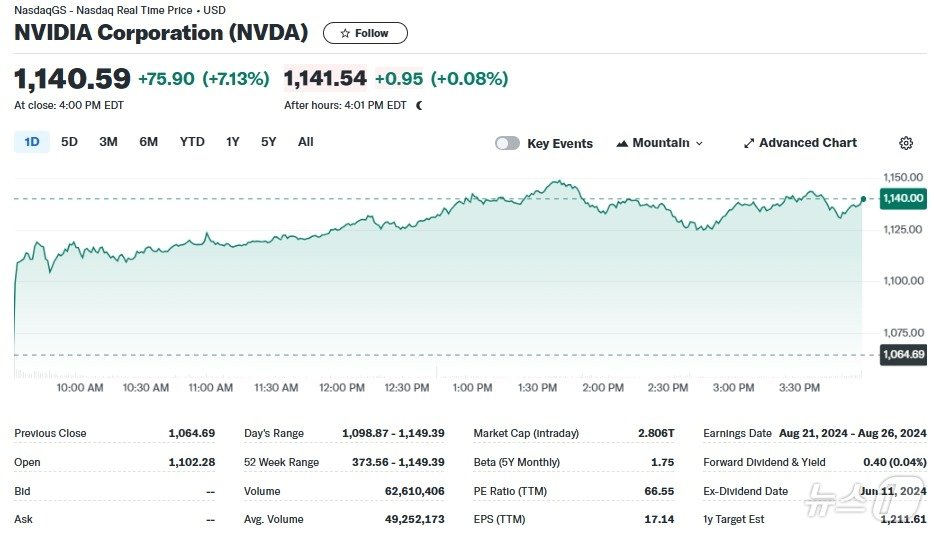Expand the Mountain chart type dropdown
The width and height of the screenshot is (934, 533).
click(x=660, y=143)
